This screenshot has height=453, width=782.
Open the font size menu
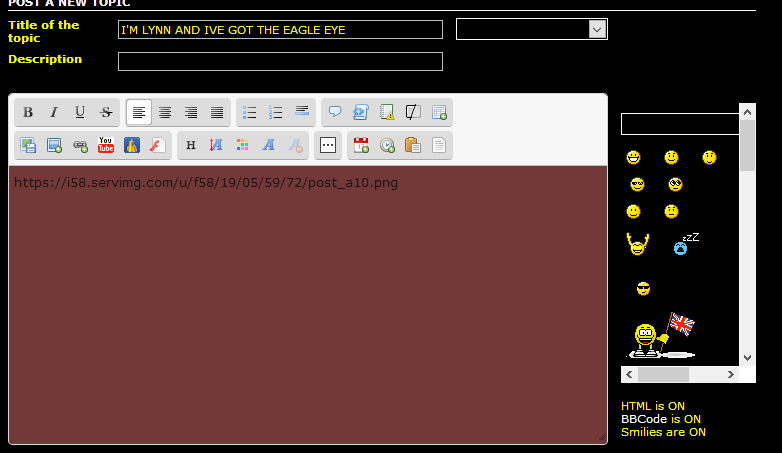pos(216,145)
